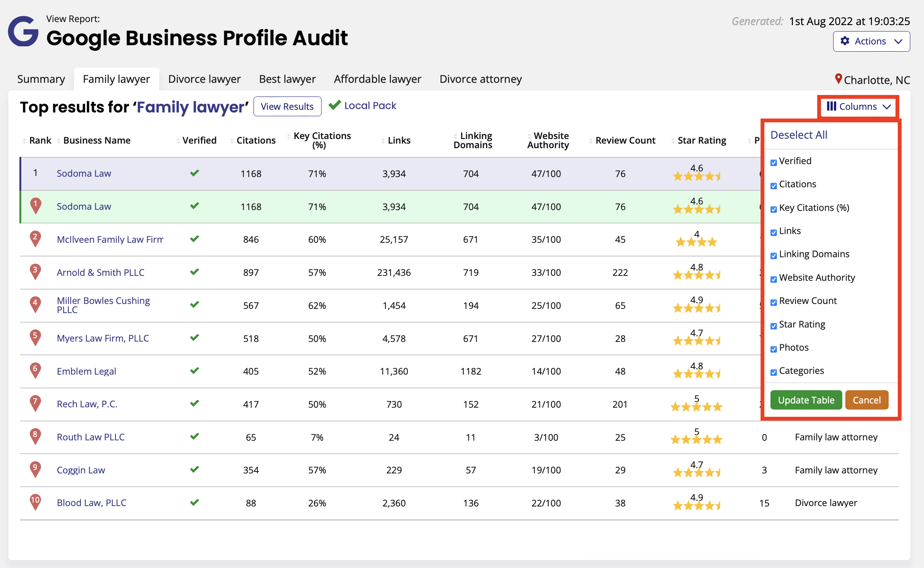The image size is (924, 568).
Task: Toggle the Star Rating checkbox
Action: click(773, 326)
